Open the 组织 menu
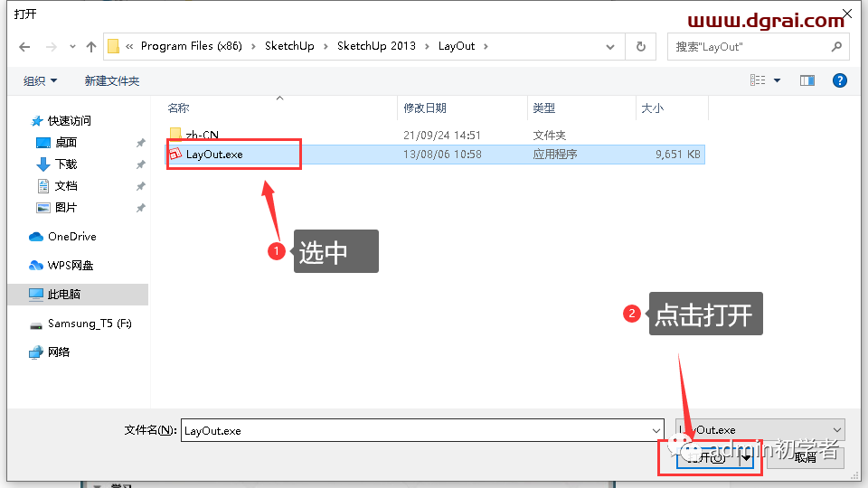Image resolution: width=868 pixels, height=488 pixels. pos(40,80)
